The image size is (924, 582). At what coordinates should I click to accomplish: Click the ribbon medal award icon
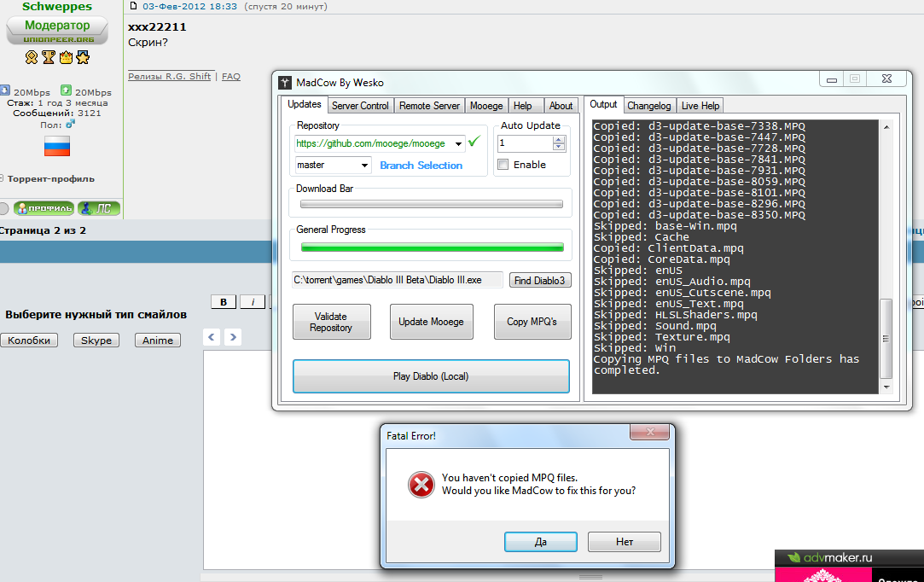[32, 57]
